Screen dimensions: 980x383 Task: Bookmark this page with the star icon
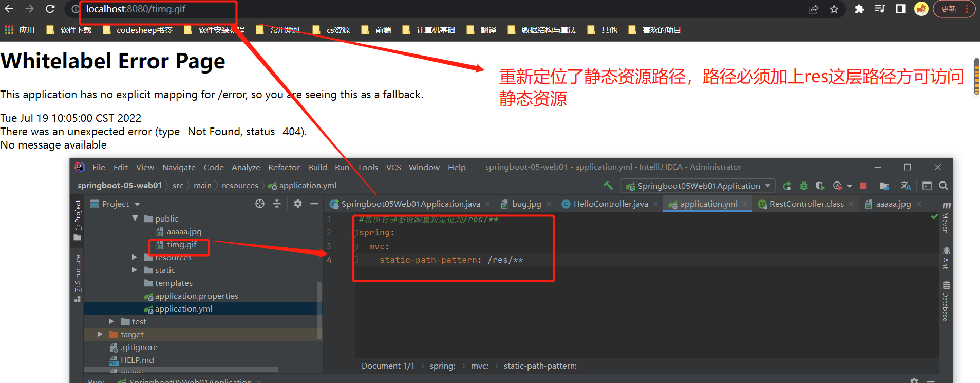pyautogui.click(x=834, y=9)
